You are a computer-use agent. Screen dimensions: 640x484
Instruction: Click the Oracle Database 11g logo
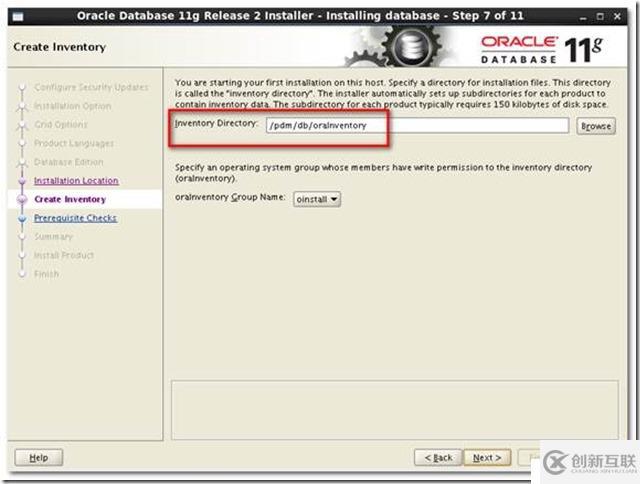(542, 50)
